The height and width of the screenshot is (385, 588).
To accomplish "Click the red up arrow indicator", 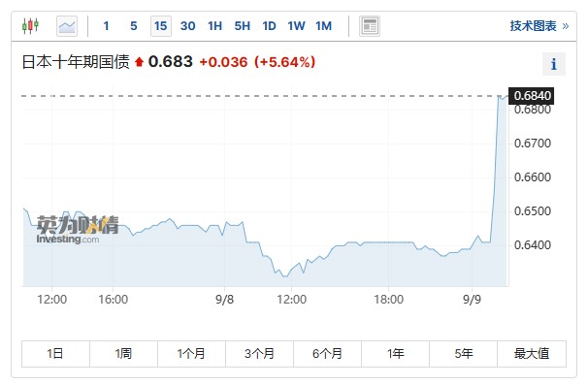I will (139, 62).
